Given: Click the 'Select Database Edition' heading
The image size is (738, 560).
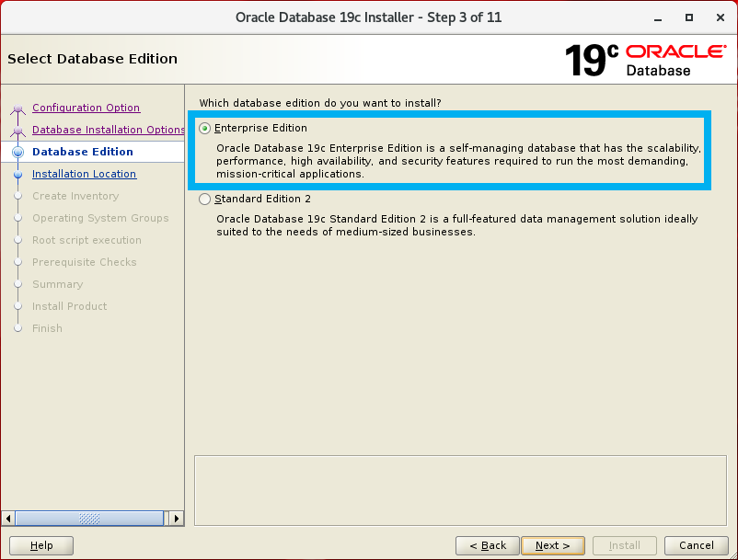Looking at the screenshot, I should [x=92, y=59].
